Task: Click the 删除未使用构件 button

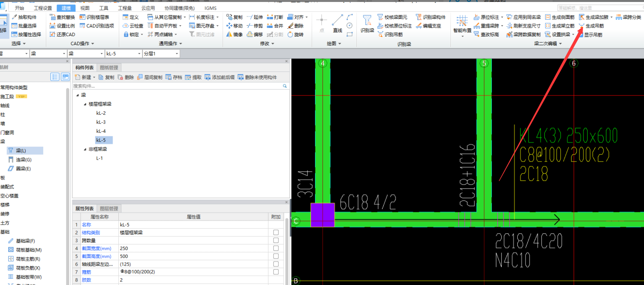Action: (x=257, y=77)
